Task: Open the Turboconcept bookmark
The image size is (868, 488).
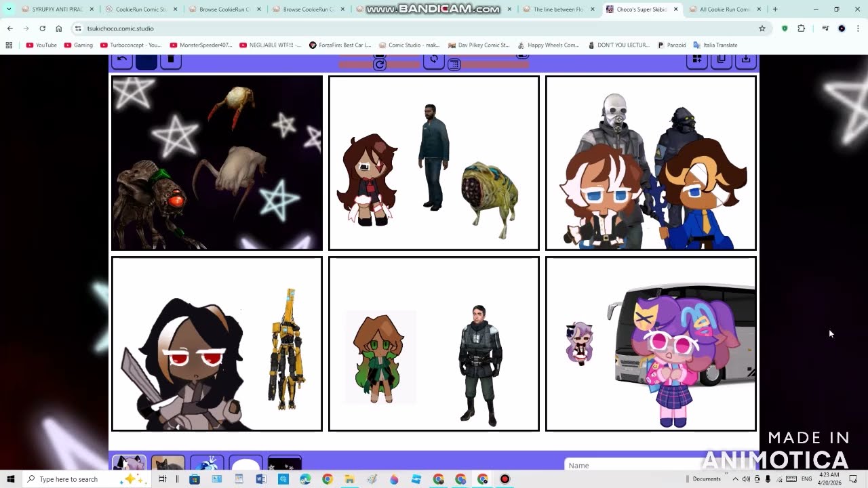Action: click(130, 45)
